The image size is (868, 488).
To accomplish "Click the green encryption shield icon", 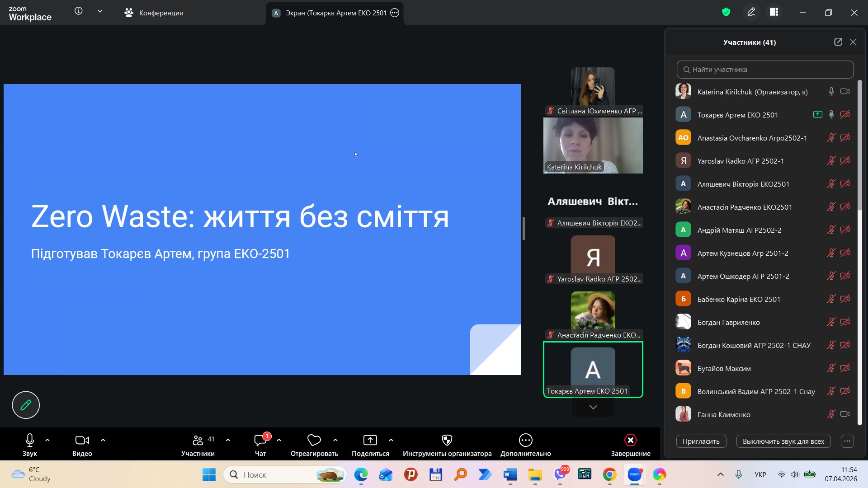I will pyautogui.click(x=726, y=12).
